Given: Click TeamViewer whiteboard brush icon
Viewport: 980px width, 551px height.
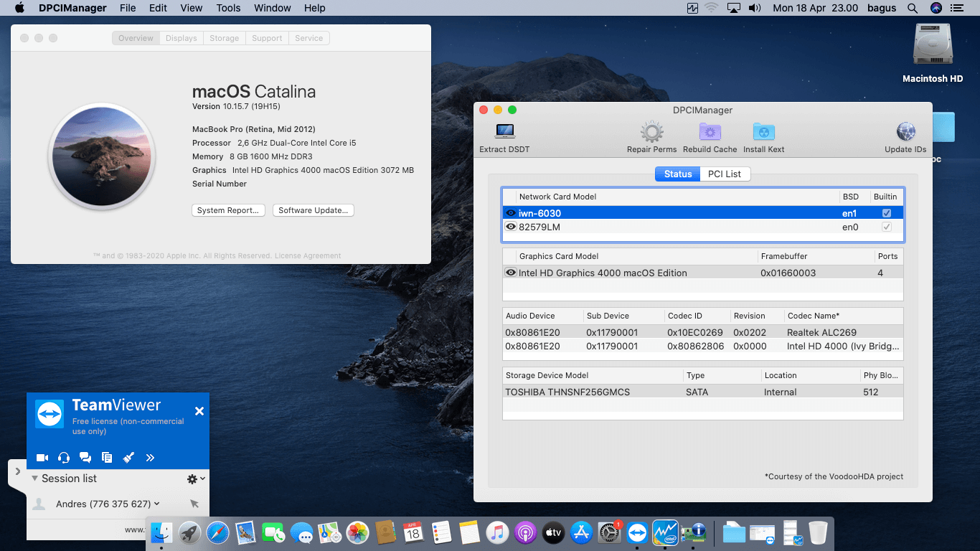Looking at the screenshot, I should pos(128,457).
